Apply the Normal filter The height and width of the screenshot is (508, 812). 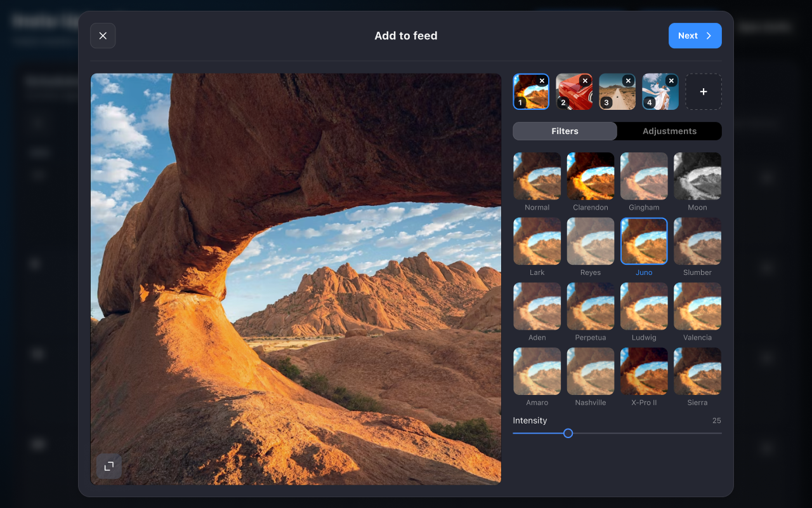(537, 182)
